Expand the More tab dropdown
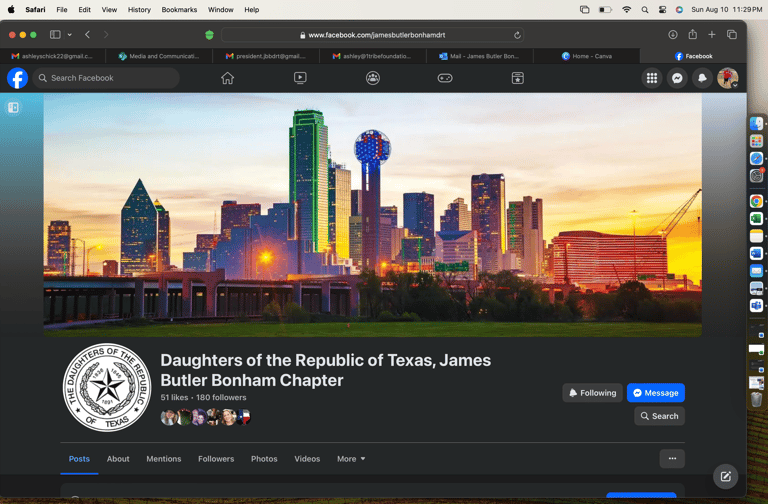Screen dimensions: 768x504 351,459
